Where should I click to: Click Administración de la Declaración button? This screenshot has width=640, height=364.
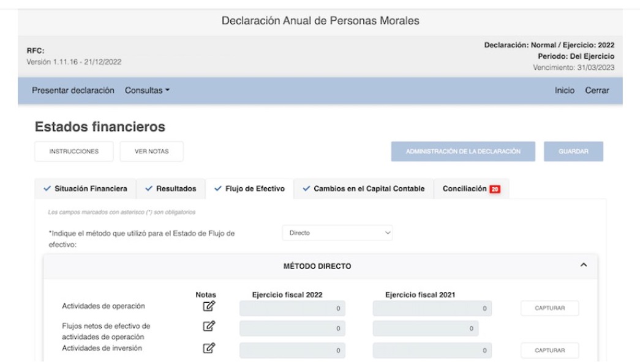(463, 152)
